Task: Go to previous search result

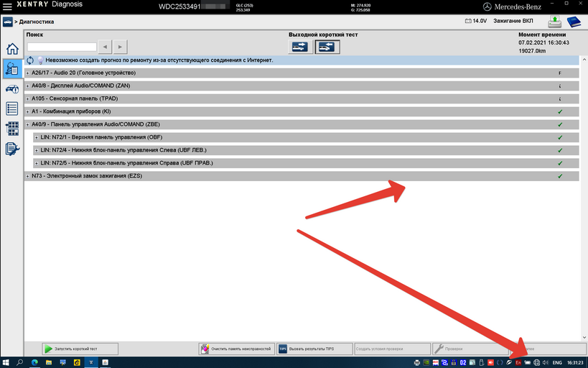Action: [x=105, y=47]
